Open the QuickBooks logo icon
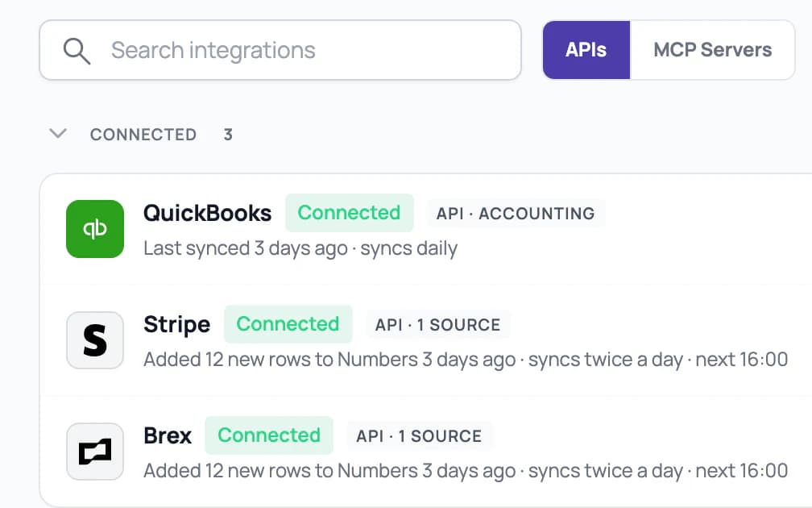Screen dimensions: 812x508 pyautogui.click(x=95, y=229)
